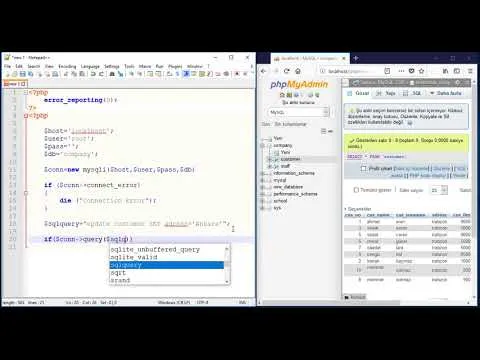This screenshot has height=360, width=480.
Task: Click the phpMyAdmin home icon under logo
Action: pyautogui.click(x=282, y=95)
